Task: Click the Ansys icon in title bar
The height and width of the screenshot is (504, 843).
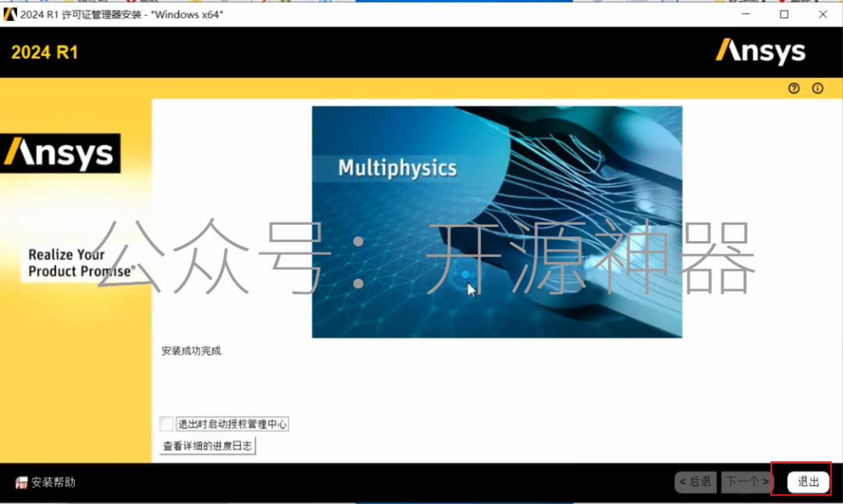Action: point(9,15)
